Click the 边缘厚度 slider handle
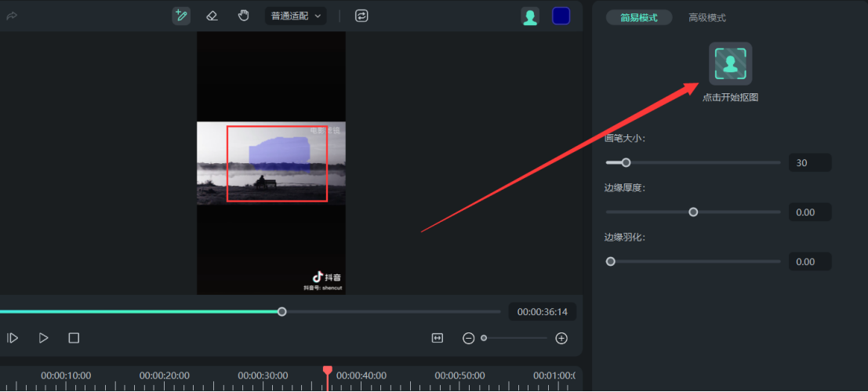This screenshot has width=868, height=392. [x=693, y=212]
